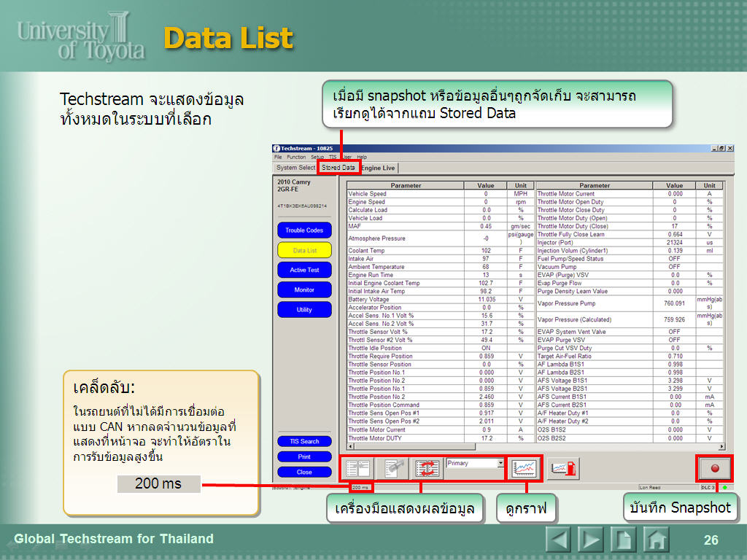
Task: Select the Intake Air row
Action: [441, 259]
